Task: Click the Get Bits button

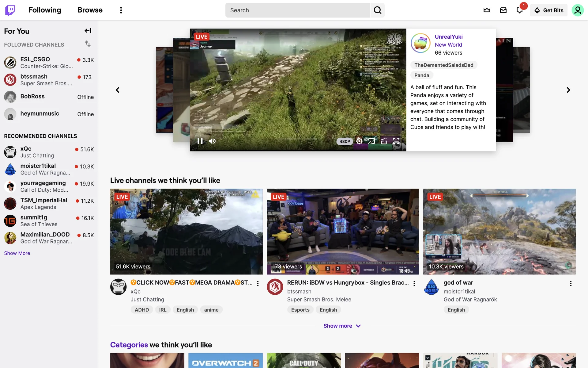Action: pyautogui.click(x=549, y=10)
